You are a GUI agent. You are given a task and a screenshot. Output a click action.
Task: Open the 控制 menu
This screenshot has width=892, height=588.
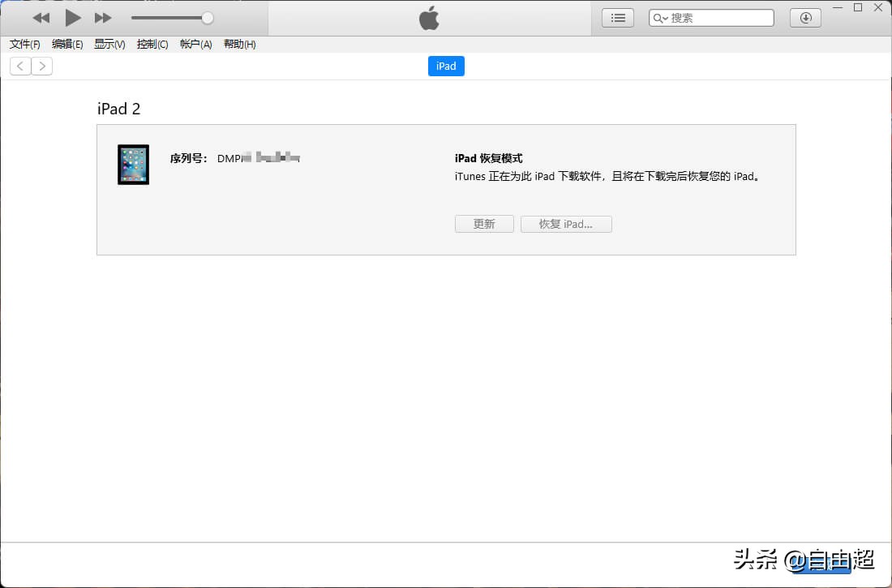tap(152, 45)
